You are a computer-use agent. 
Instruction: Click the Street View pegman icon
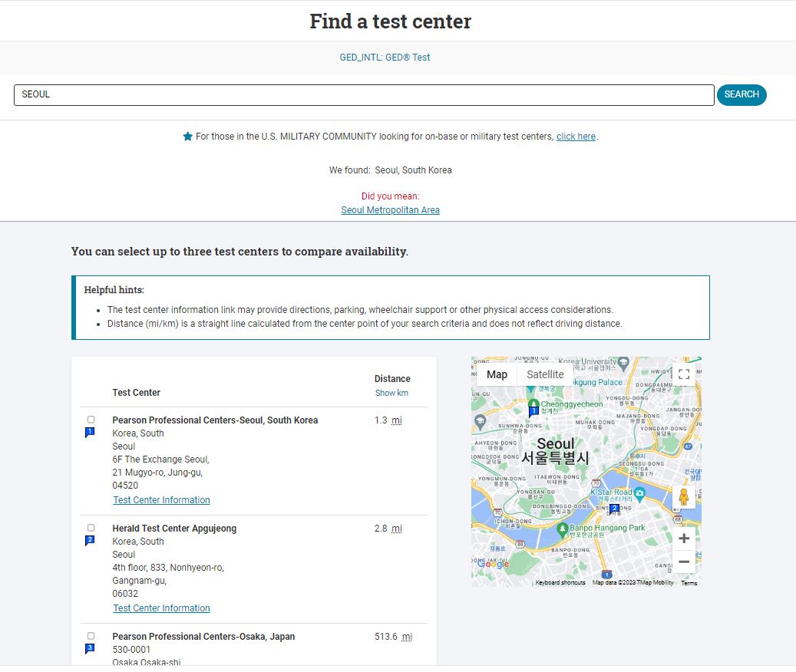pos(684,497)
